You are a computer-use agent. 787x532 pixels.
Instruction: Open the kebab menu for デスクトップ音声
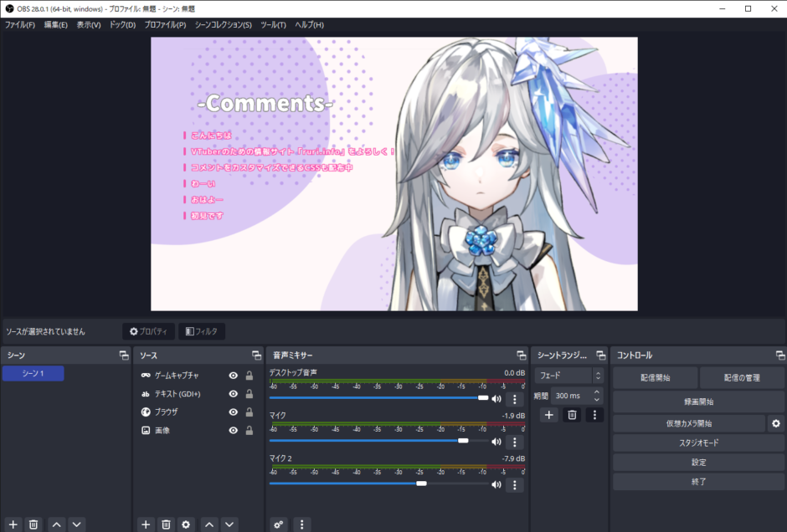(x=514, y=399)
